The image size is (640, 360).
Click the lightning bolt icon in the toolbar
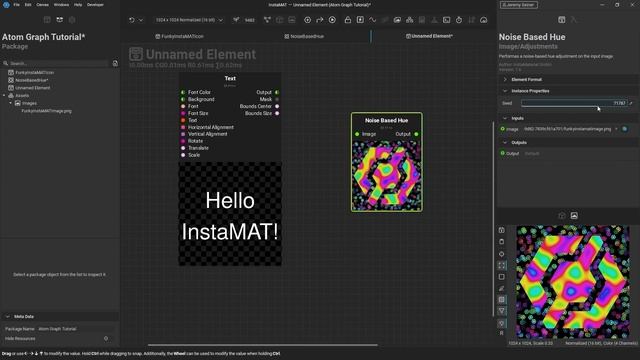(x=360, y=20)
